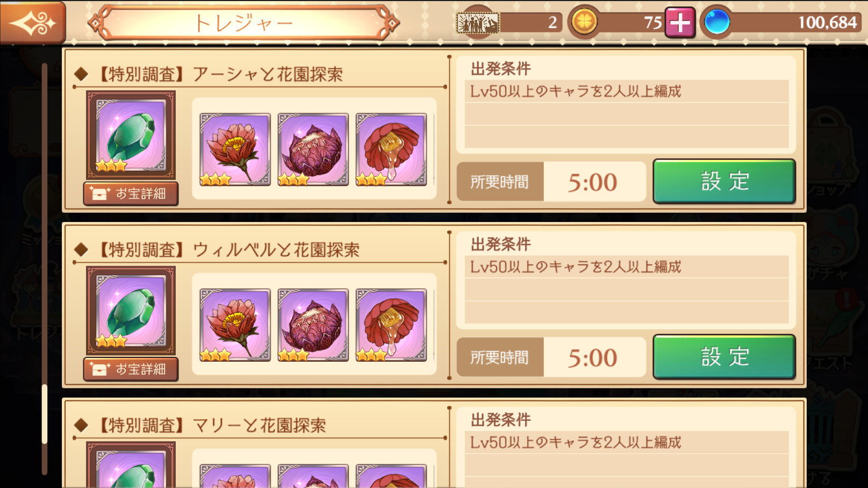This screenshot has width=868, height=488.
Task: Select red flower item in アーシャ quest
Action: 235,149
